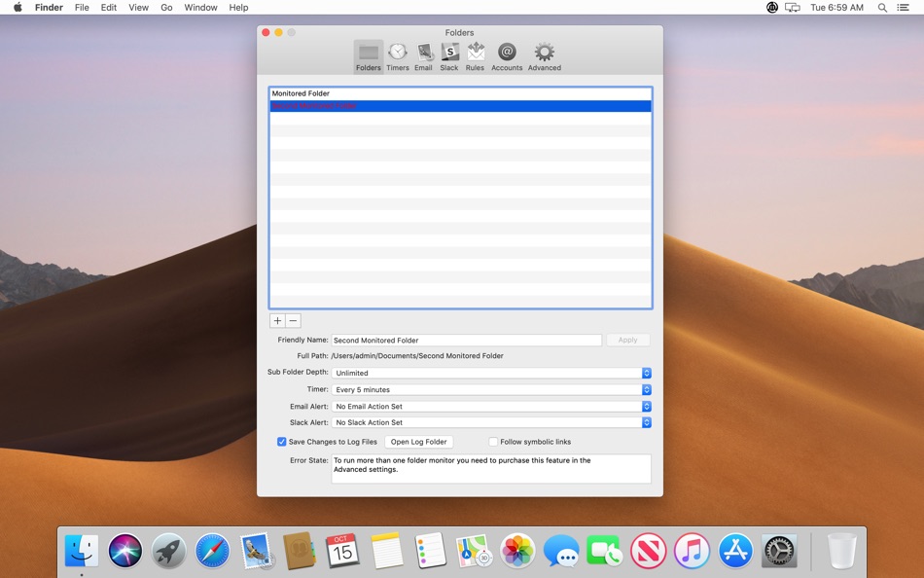Open the Email settings pane
924x578 pixels.
tap(423, 57)
